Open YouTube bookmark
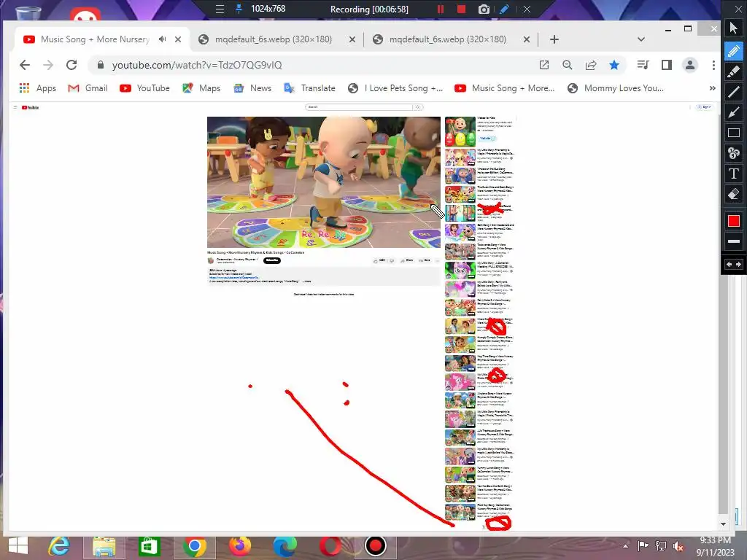 pyautogui.click(x=145, y=88)
